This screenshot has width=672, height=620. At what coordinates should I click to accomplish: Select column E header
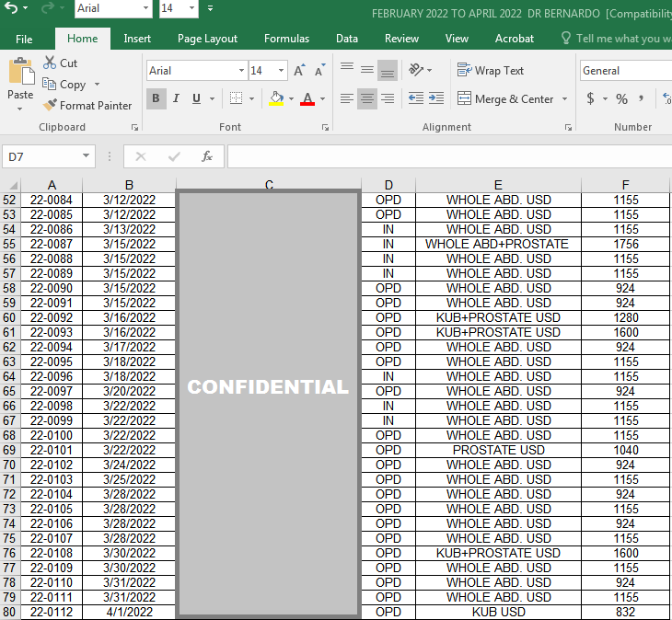tap(498, 185)
